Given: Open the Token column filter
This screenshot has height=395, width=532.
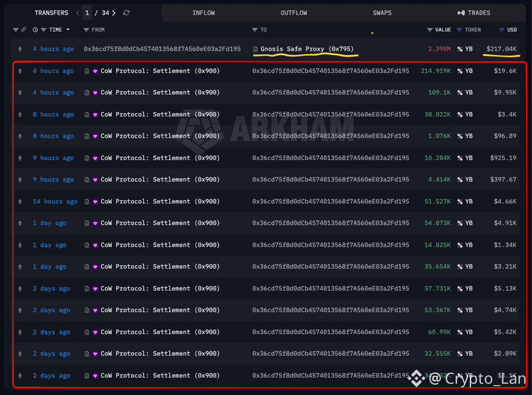Looking at the screenshot, I should pyautogui.click(x=459, y=30).
